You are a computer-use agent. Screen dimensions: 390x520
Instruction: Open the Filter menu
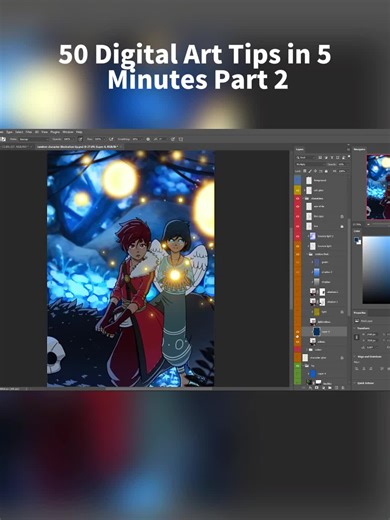pos(29,132)
